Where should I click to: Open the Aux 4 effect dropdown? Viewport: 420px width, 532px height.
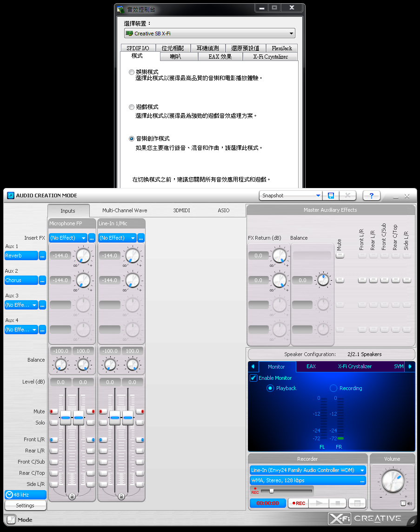[x=21, y=330]
